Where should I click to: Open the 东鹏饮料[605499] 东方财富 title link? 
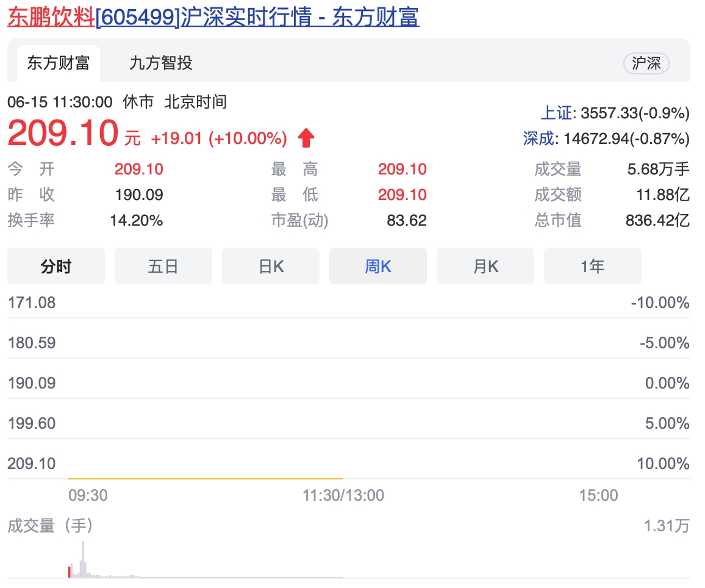(x=213, y=17)
